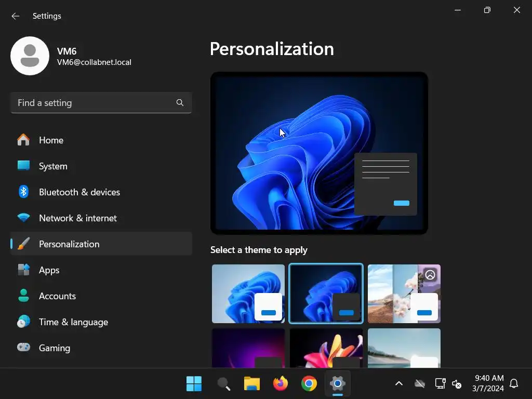Open Time & language settings
532x399 pixels.
pos(101,322)
